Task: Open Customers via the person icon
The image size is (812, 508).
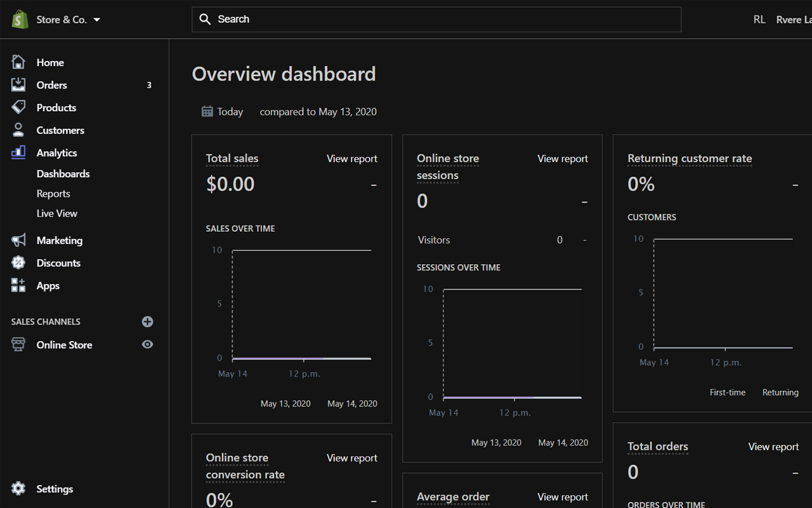Action: coord(19,130)
